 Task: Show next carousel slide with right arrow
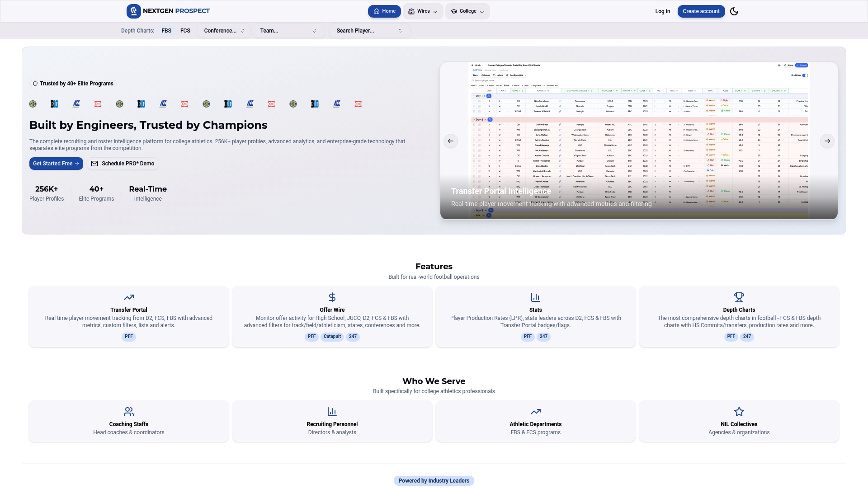click(827, 141)
